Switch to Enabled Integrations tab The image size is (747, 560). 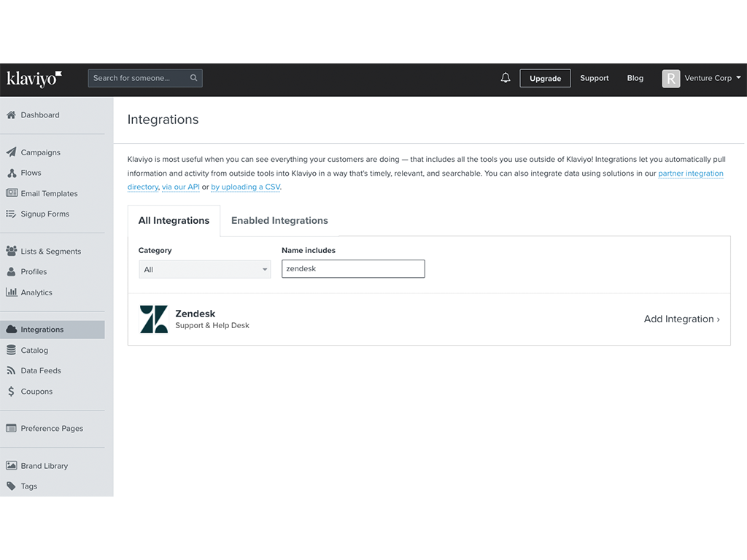(279, 220)
